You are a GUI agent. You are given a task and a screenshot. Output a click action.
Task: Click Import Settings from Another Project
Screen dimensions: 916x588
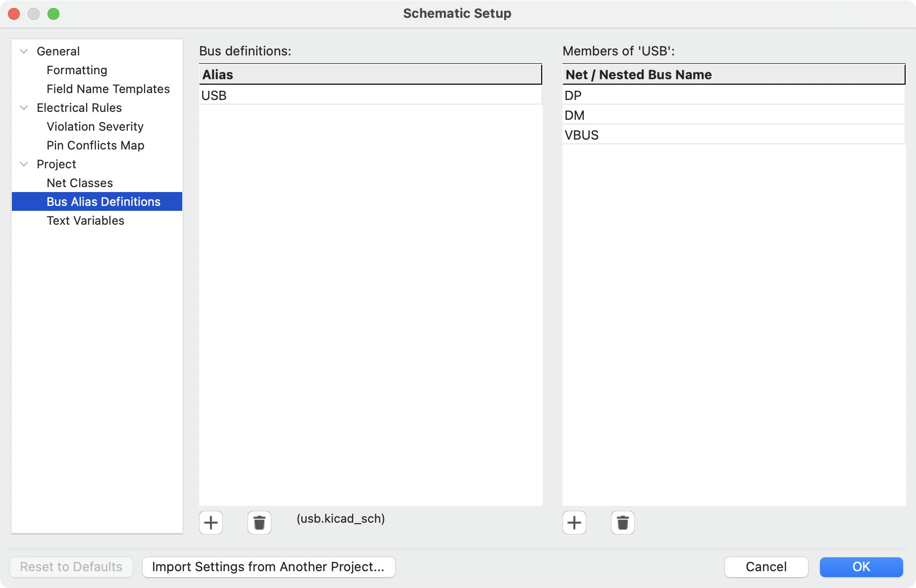(269, 567)
